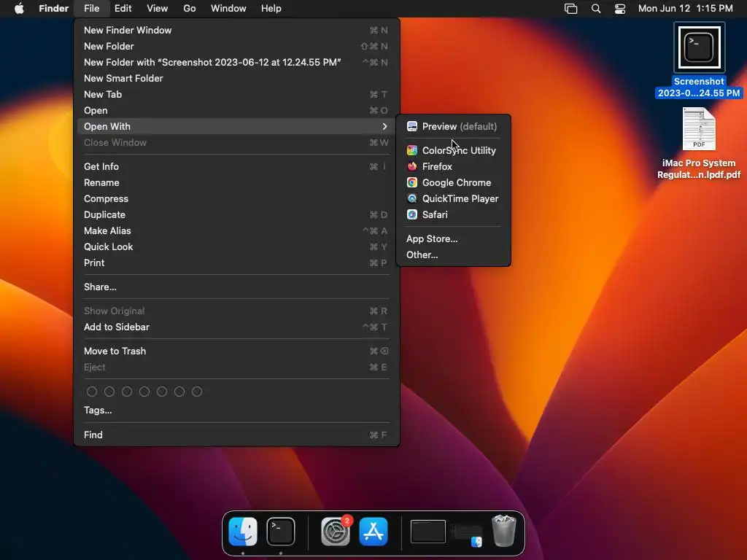Screen dimensions: 747x560
Task: Select the Preview app icon in submenu
Action: click(x=412, y=126)
